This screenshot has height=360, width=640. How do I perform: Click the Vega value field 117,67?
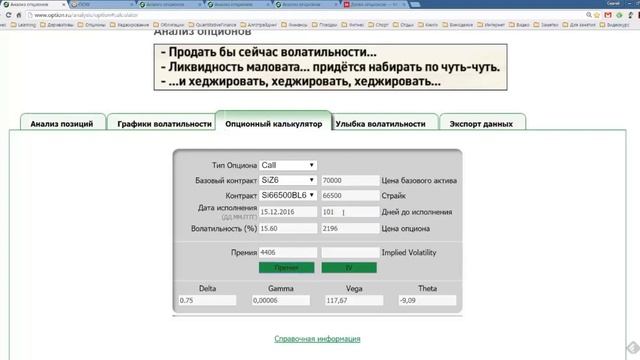pos(354,300)
